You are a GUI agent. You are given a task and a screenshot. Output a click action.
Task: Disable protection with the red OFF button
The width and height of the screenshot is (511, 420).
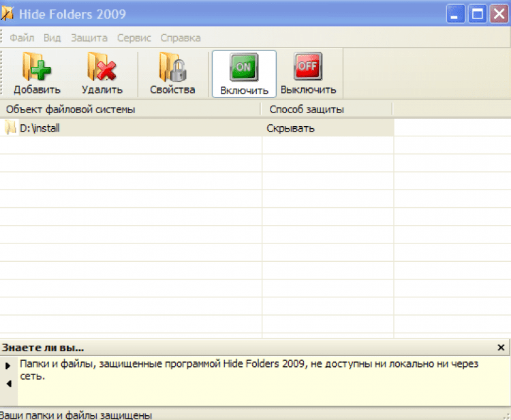pos(308,74)
